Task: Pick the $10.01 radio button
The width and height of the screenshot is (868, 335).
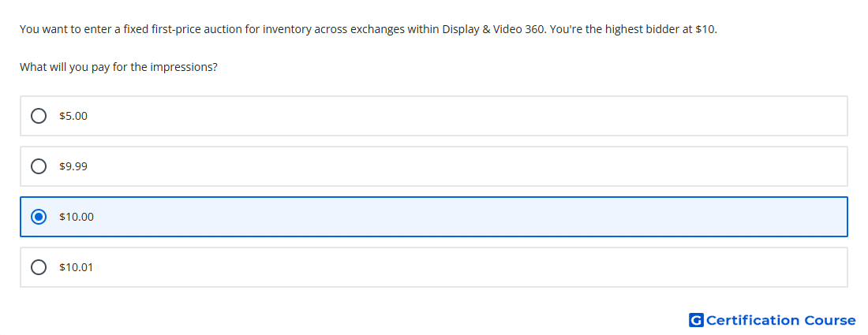Action: [x=39, y=267]
